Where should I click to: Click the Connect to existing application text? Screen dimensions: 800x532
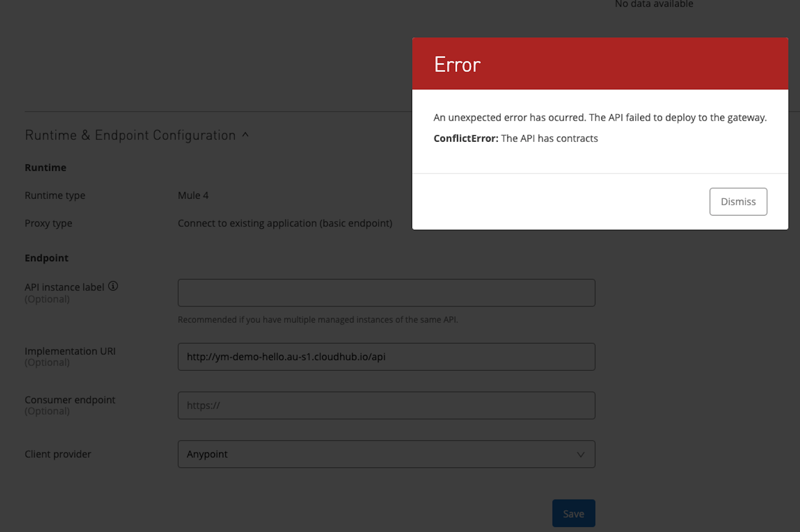coord(285,223)
